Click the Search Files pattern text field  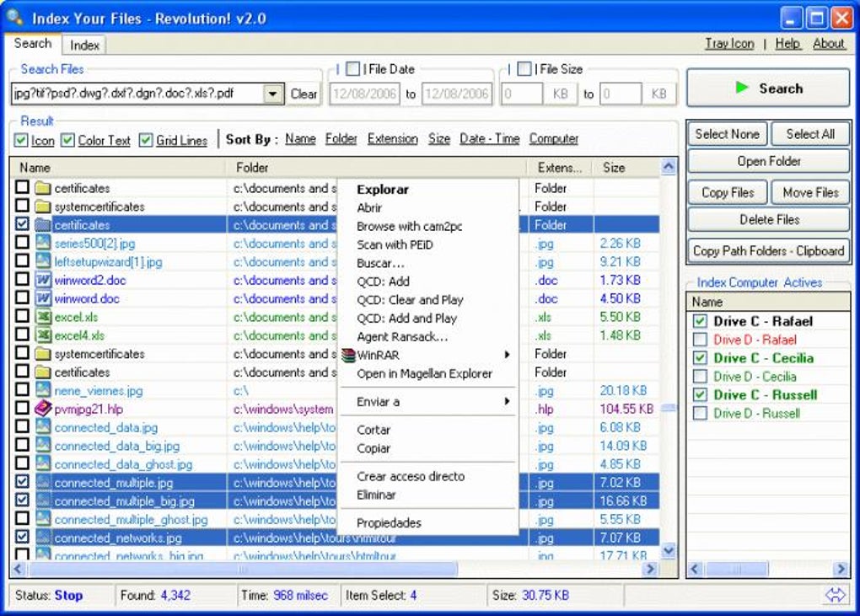(x=137, y=94)
